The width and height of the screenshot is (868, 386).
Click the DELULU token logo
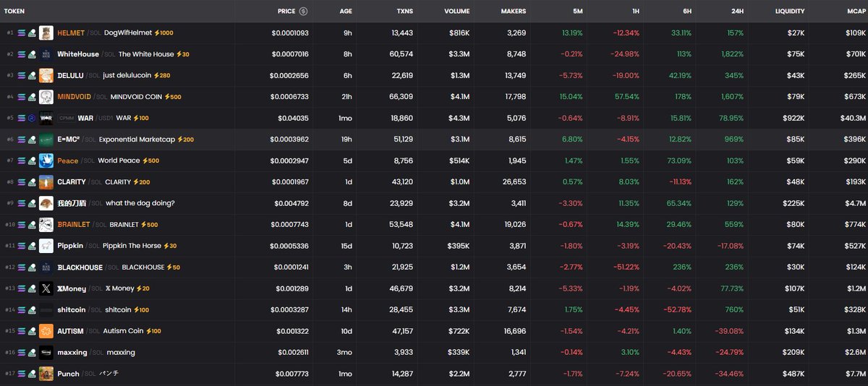tap(46, 75)
